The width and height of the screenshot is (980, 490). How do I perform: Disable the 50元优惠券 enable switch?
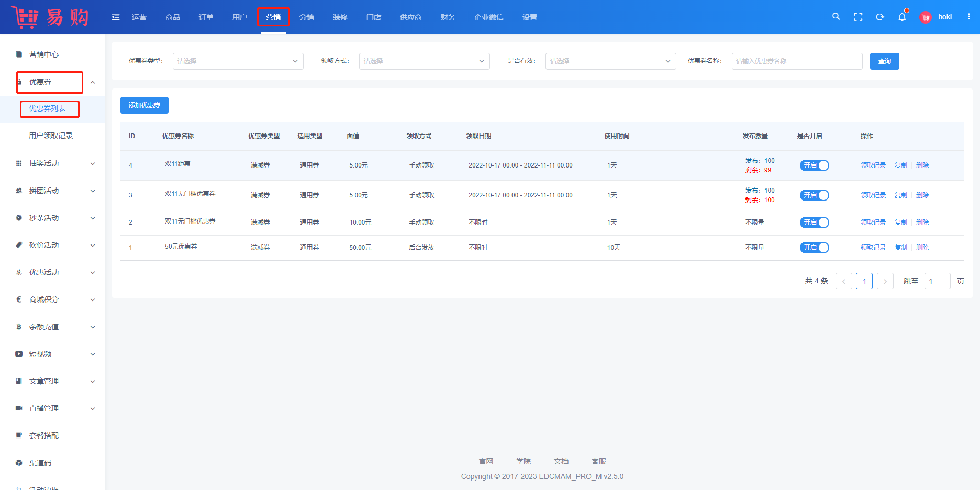[x=814, y=248]
